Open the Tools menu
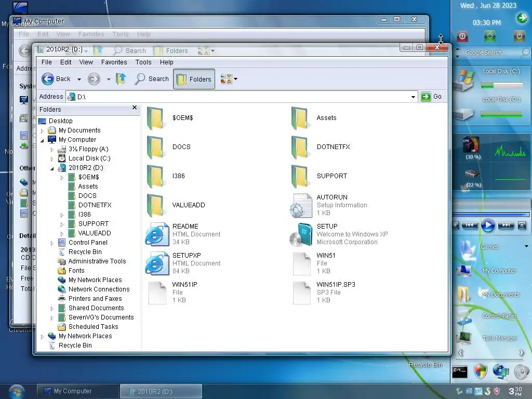Screen dimensions: 532x399 click(x=143, y=62)
